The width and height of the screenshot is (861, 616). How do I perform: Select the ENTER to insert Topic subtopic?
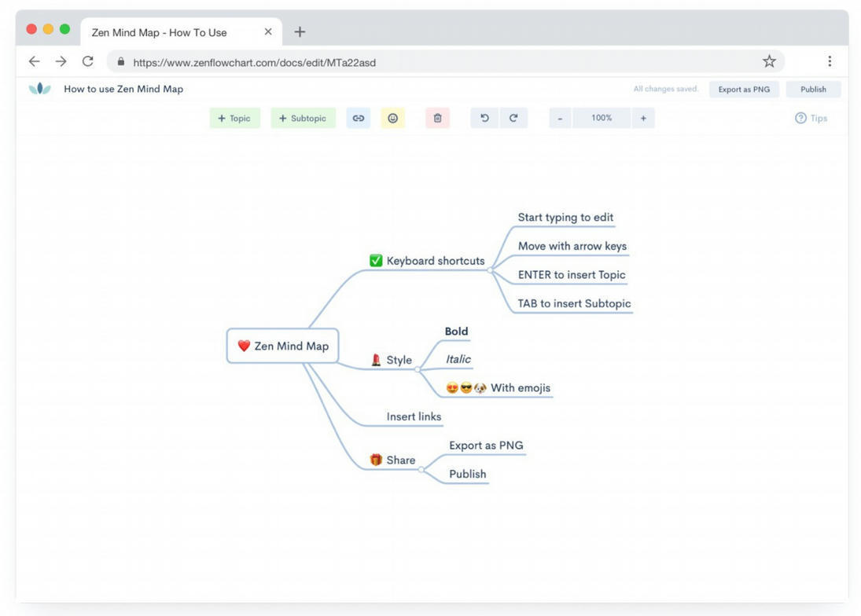point(572,275)
